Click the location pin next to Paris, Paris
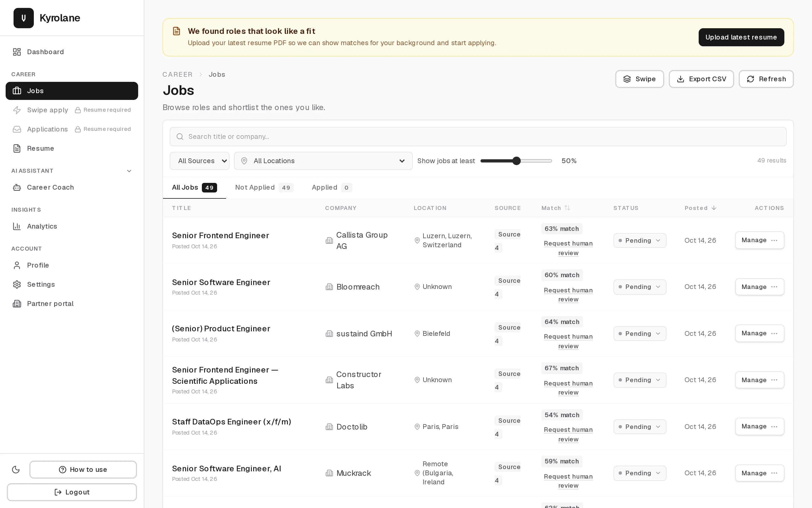Viewport: 812px width, 508px height. point(417,427)
